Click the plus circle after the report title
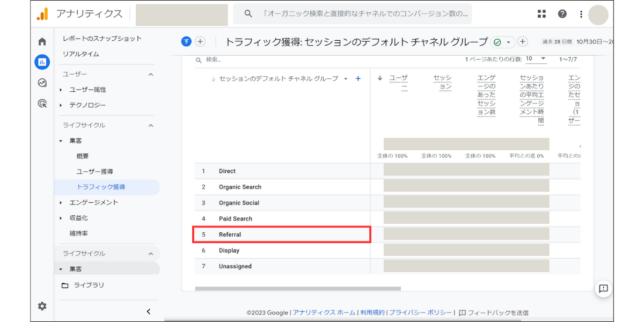 523,41
